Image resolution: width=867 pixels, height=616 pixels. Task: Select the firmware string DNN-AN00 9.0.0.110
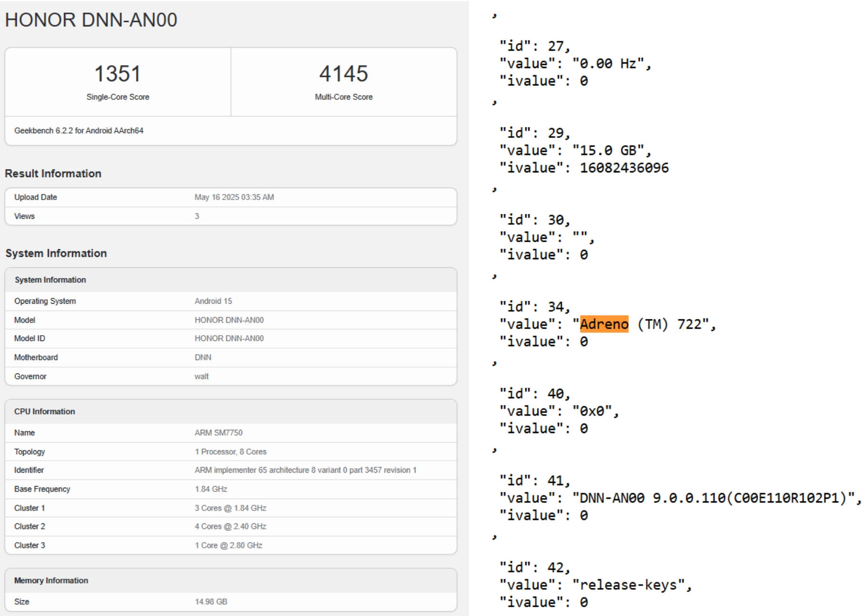pyautogui.click(x=652, y=498)
